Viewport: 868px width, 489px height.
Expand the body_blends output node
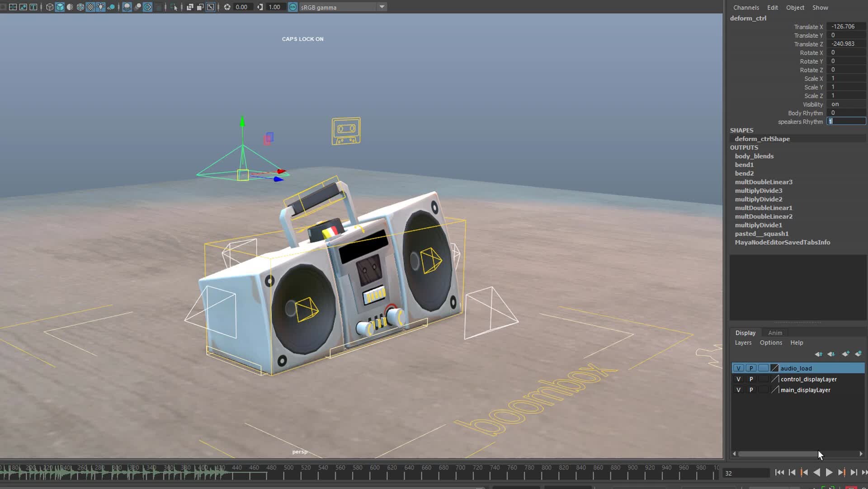tap(754, 156)
